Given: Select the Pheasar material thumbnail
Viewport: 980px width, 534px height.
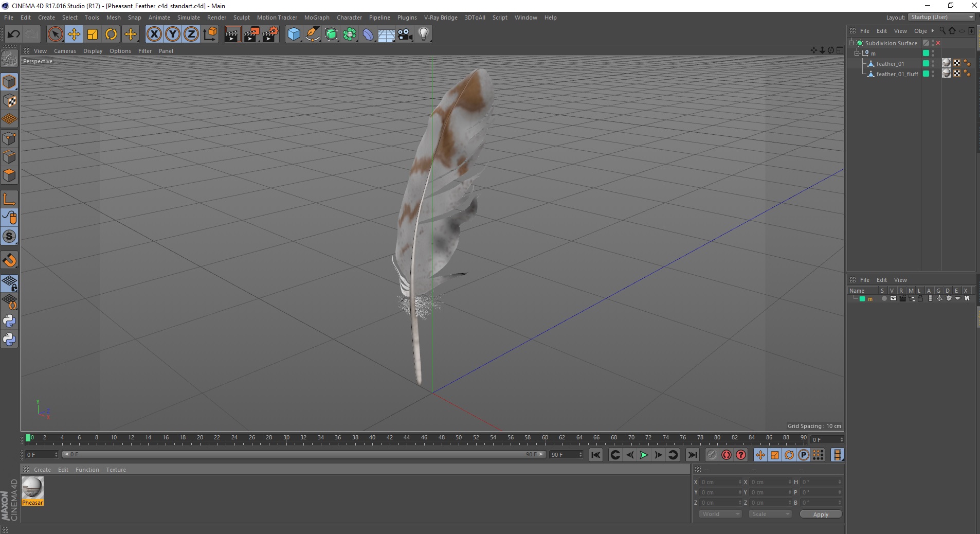Looking at the screenshot, I should (x=33, y=491).
